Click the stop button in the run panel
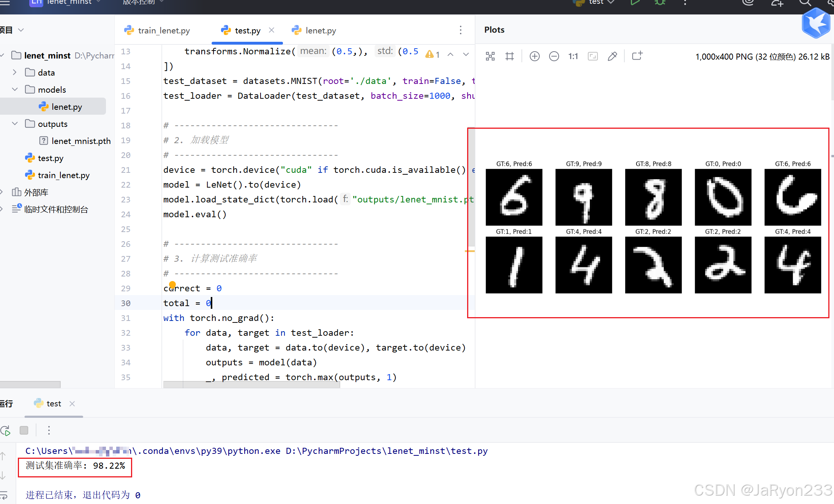The width and height of the screenshot is (834, 504). pyautogui.click(x=24, y=430)
